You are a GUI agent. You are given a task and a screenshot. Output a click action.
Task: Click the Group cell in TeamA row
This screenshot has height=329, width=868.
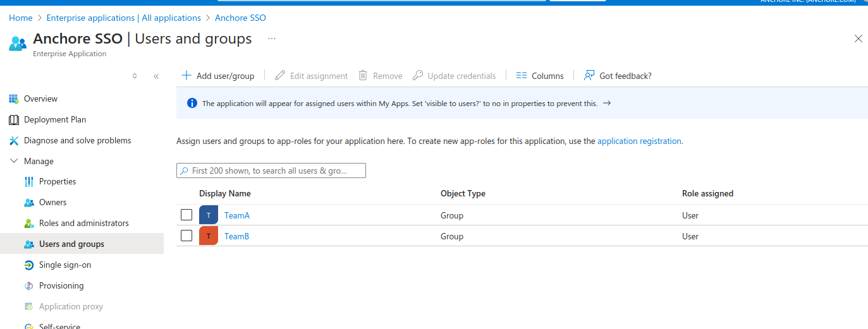452,215
